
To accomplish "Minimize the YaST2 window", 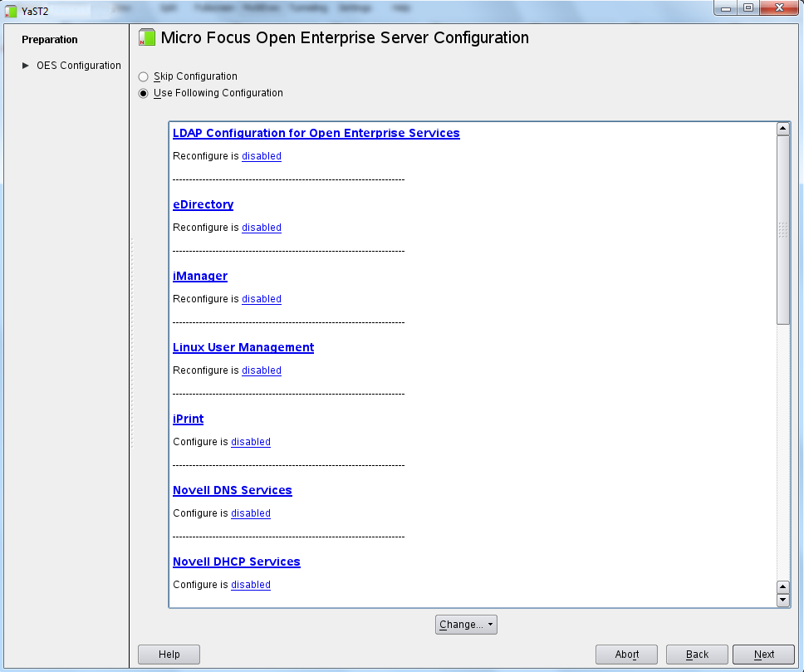I will (x=726, y=8).
